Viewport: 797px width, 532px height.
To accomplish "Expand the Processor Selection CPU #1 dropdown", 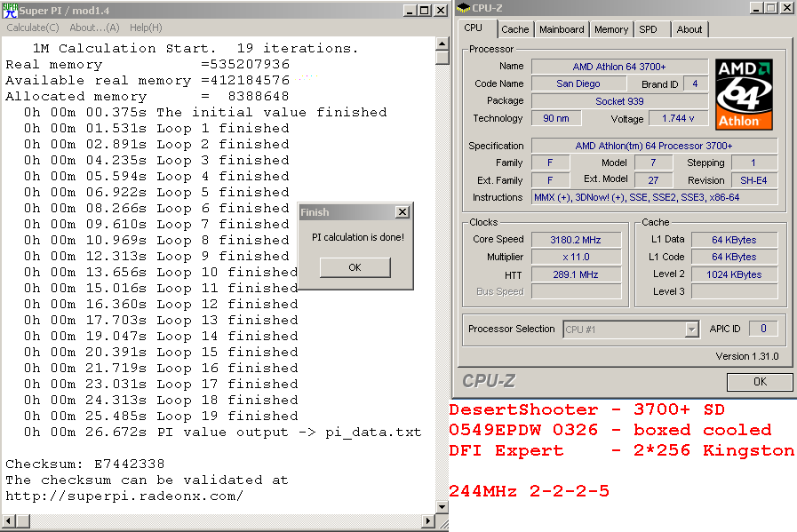I will point(691,330).
